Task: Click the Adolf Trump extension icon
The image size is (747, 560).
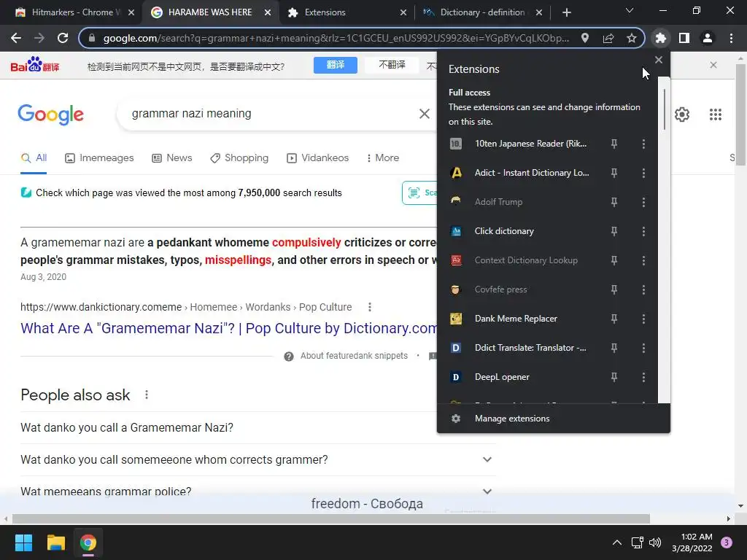Action: coord(456,201)
